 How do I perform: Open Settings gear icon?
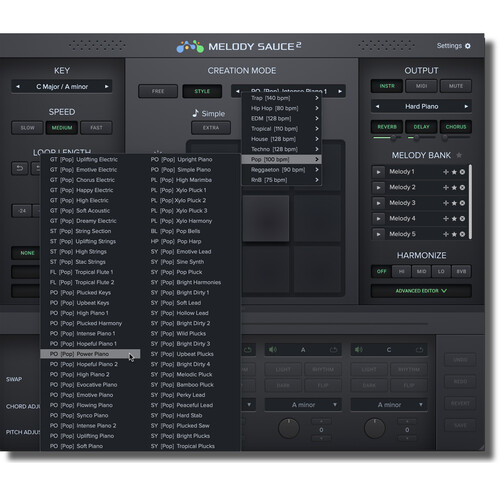click(x=468, y=46)
